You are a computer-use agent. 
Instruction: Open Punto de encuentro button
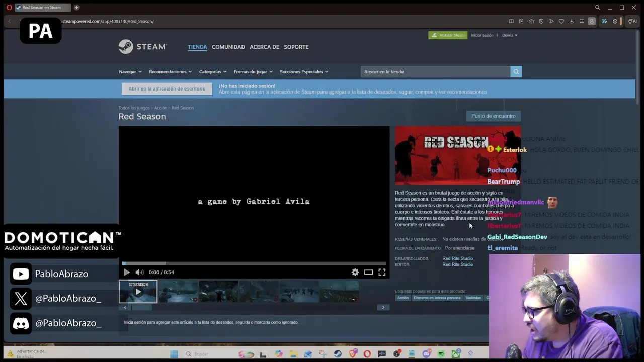click(494, 116)
